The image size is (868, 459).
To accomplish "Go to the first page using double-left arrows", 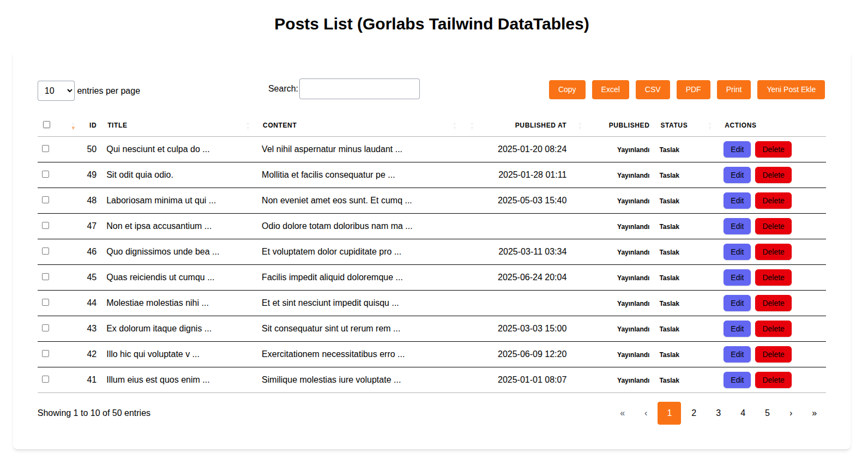I will pos(622,413).
